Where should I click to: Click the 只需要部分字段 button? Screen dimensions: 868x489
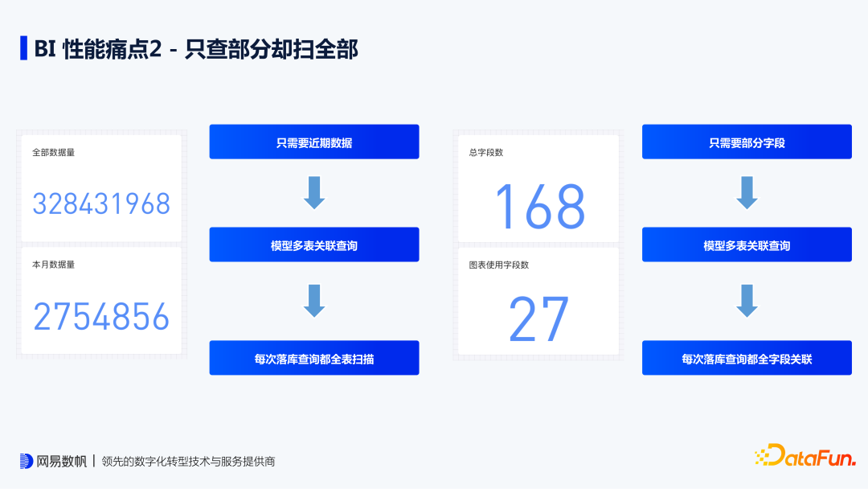(x=747, y=142)
